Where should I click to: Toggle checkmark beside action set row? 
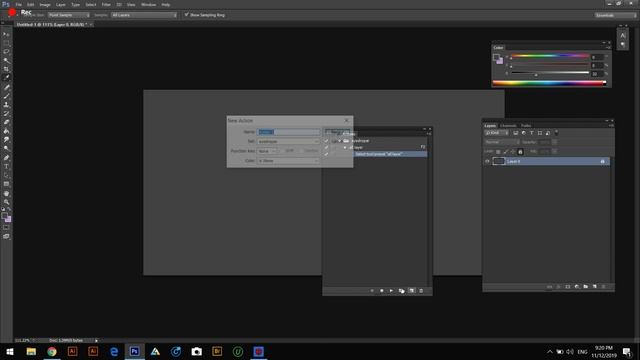coord(326,141)
